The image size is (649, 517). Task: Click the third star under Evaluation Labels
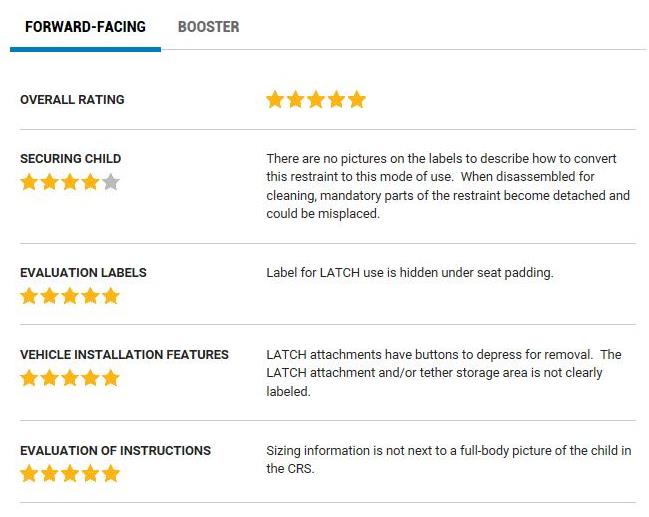pos(70,296)
